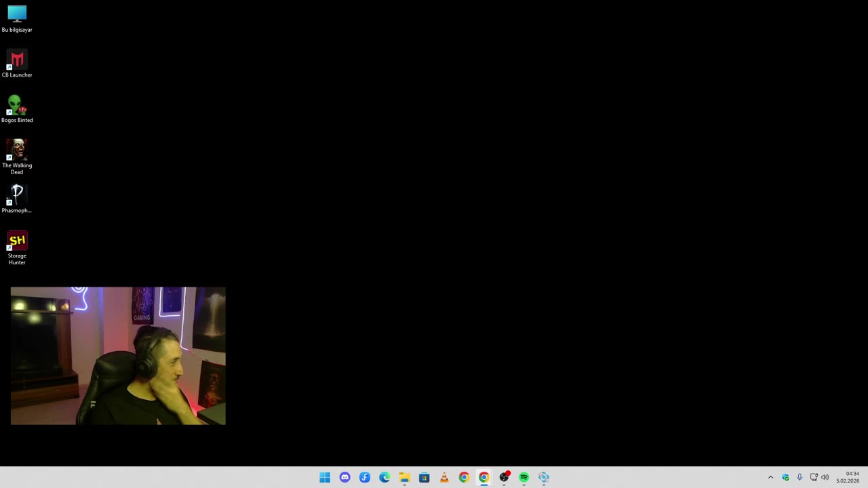Open OBS Studio with red recording dot
The height and width of the screenshot is (488, 868).
[504, 477]
